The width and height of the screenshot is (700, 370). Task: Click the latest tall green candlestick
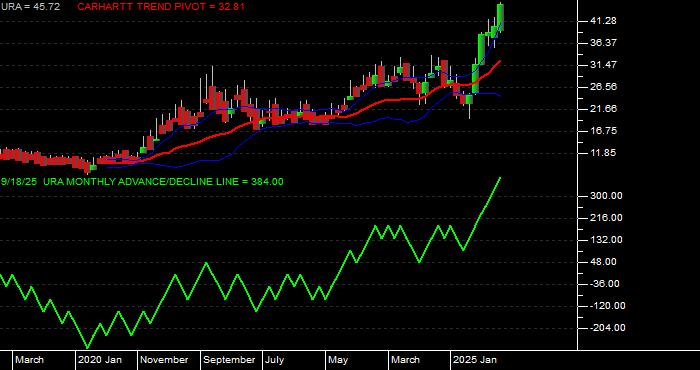point(500,17)
